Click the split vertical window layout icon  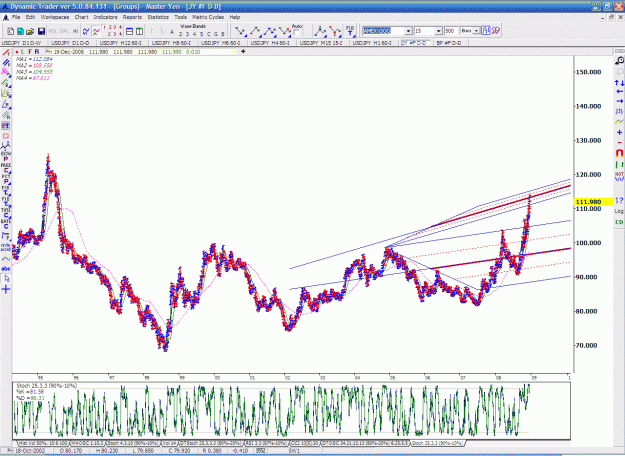click(x=139, y=31)
